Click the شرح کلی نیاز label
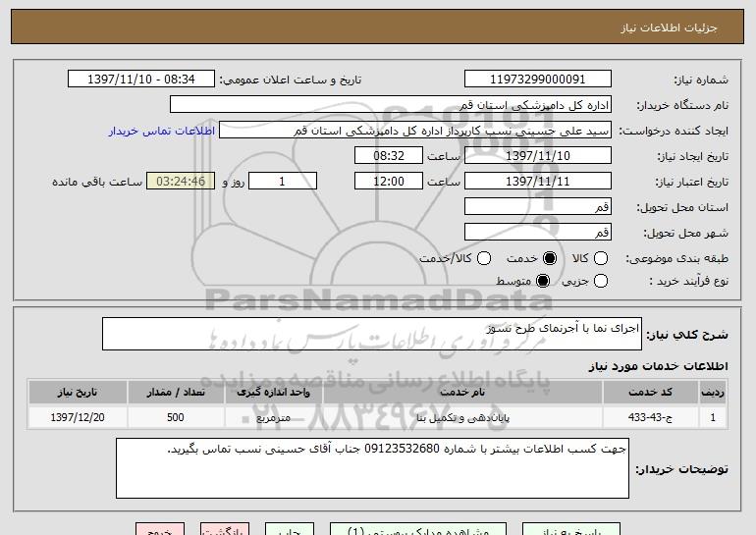756x535 pixels. click(x=687, y=335)
